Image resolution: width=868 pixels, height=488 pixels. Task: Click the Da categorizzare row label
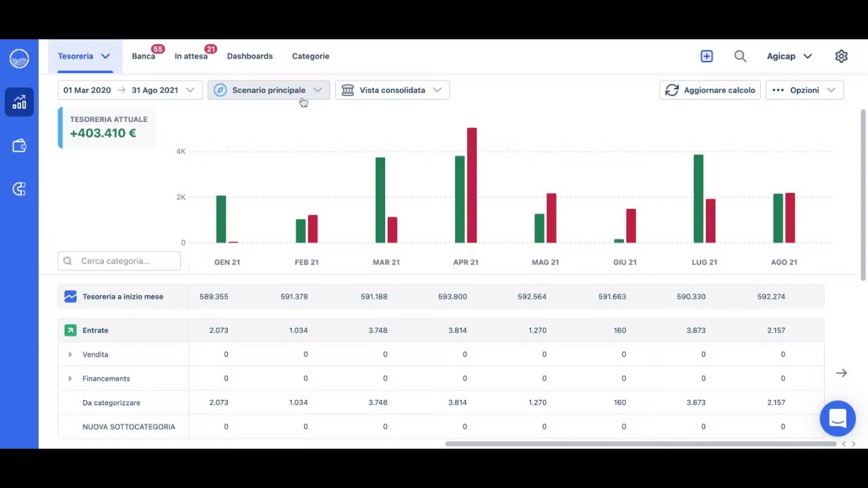(x=111, y=403)
